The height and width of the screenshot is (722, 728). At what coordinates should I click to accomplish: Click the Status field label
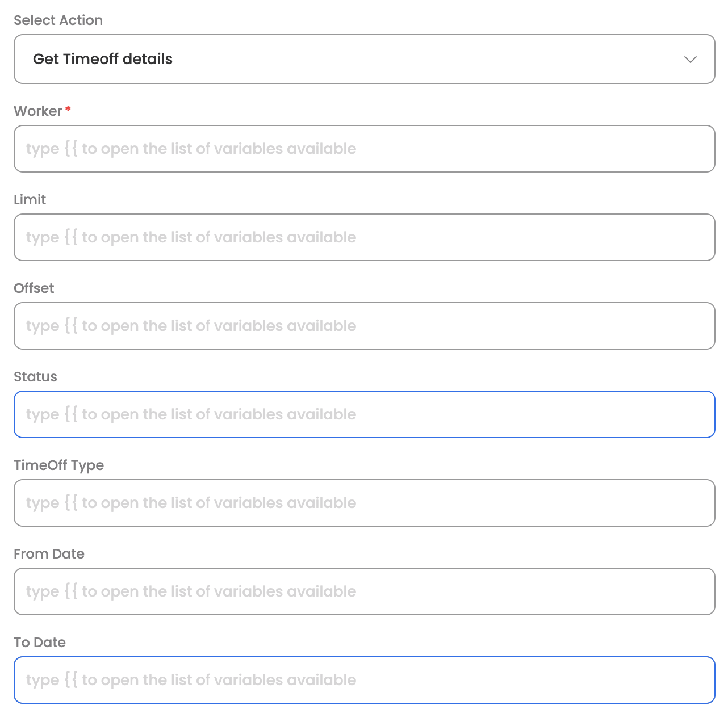click(35, 377)
